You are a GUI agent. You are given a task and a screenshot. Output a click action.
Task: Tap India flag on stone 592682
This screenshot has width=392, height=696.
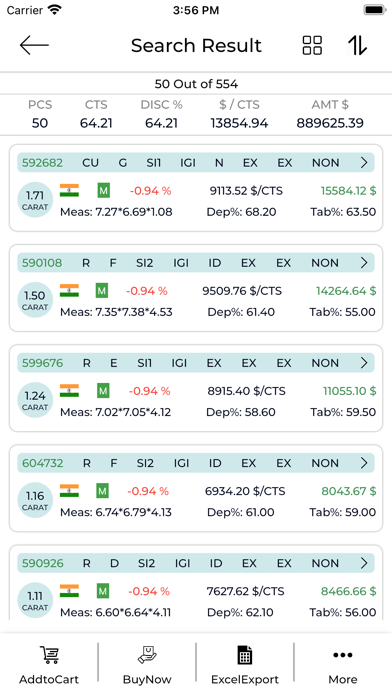click(x=69, y=191)
